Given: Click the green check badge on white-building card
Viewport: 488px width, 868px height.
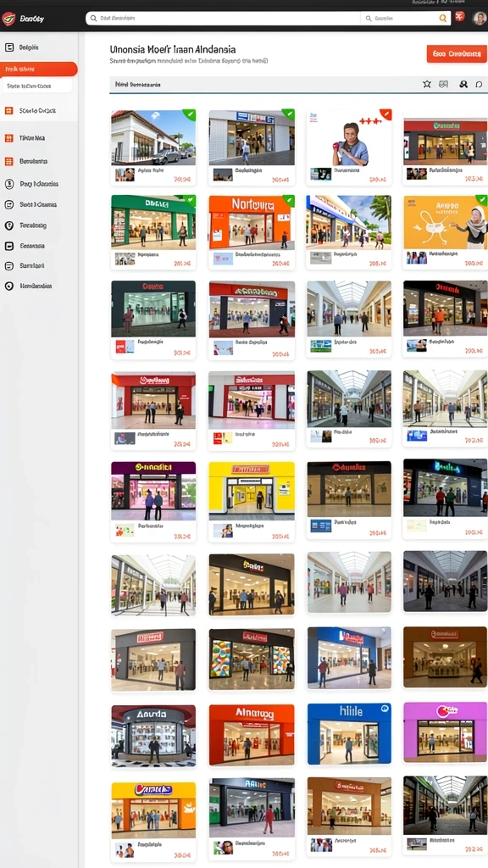Looking at the screenshot, I should (x=189, y=114).
